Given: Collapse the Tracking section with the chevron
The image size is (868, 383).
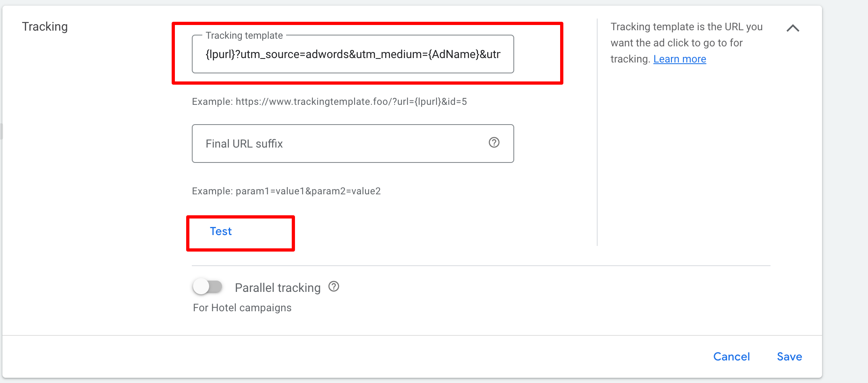Looking at the screenshot, I should pos(793,28).
